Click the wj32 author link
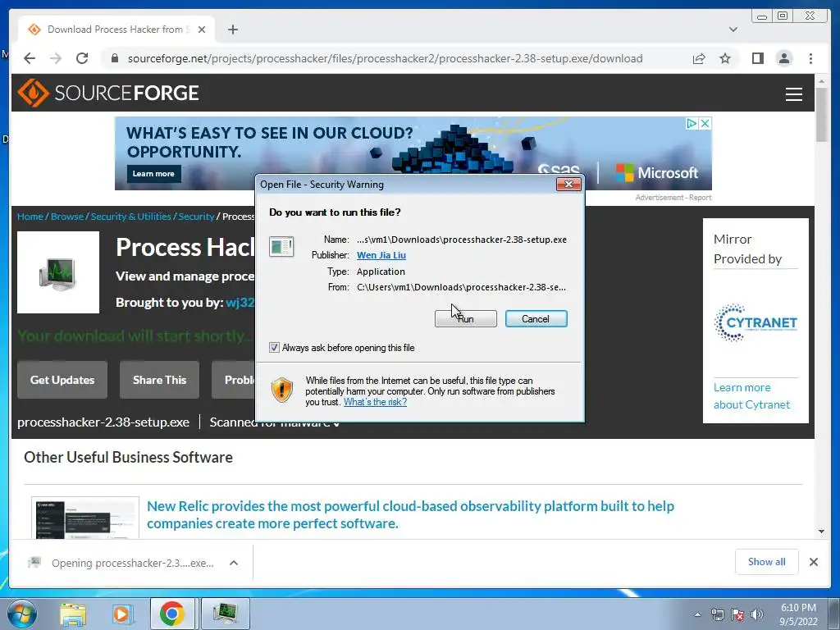Viewport: 840px width, 630px height. point(240,303)
